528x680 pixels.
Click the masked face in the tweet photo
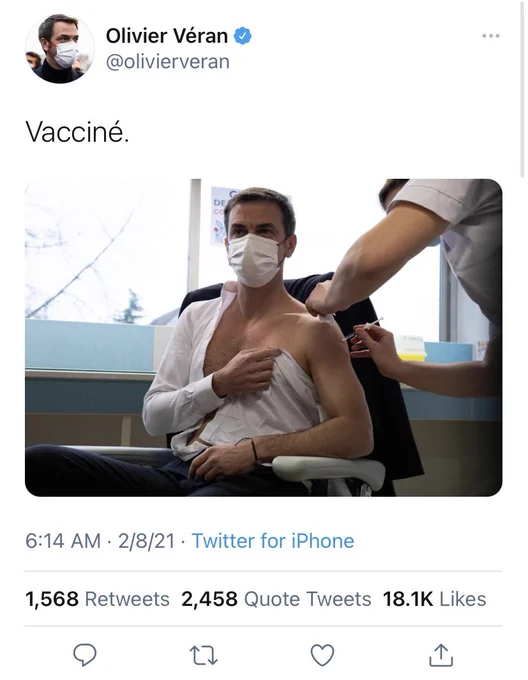tap(259, 239)
